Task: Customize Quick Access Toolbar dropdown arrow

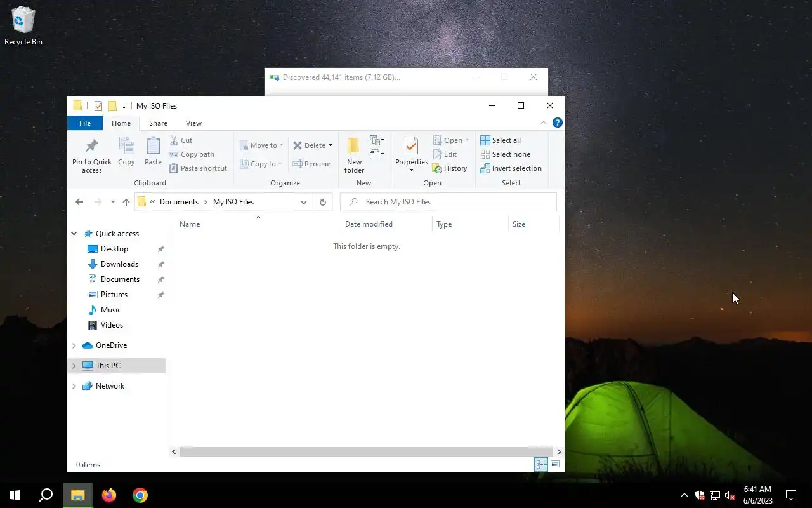Action: pos(124,106)
